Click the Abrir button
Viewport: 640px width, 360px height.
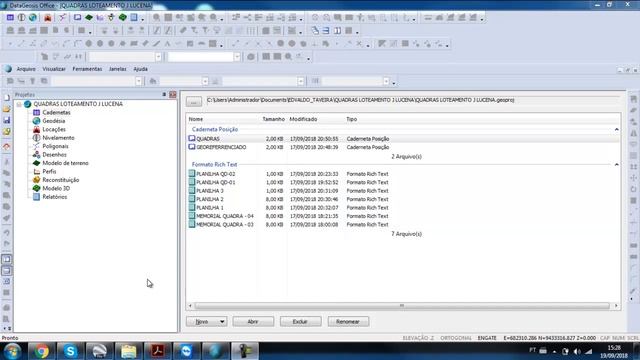[x=253, y=322]
